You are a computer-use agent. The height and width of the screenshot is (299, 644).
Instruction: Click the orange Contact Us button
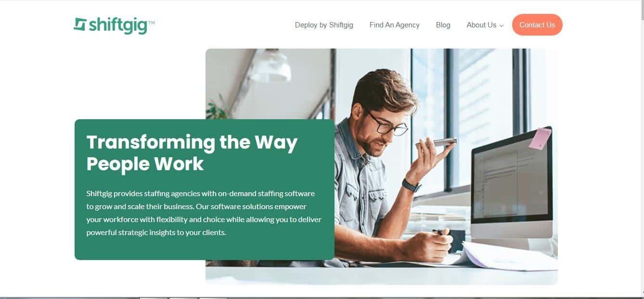point(537,25)
